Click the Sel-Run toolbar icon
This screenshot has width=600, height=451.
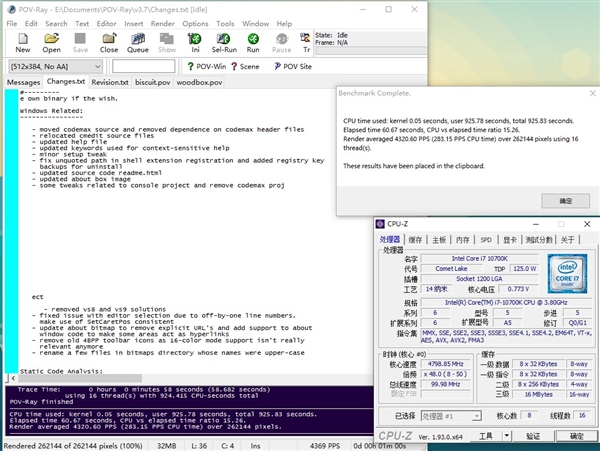point(224,43)
